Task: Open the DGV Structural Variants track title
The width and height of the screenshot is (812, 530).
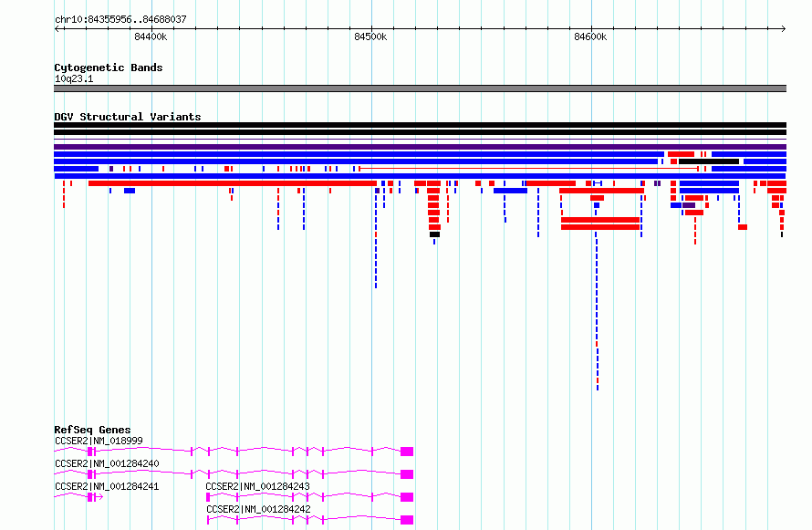Action: [x=128, y=117]
